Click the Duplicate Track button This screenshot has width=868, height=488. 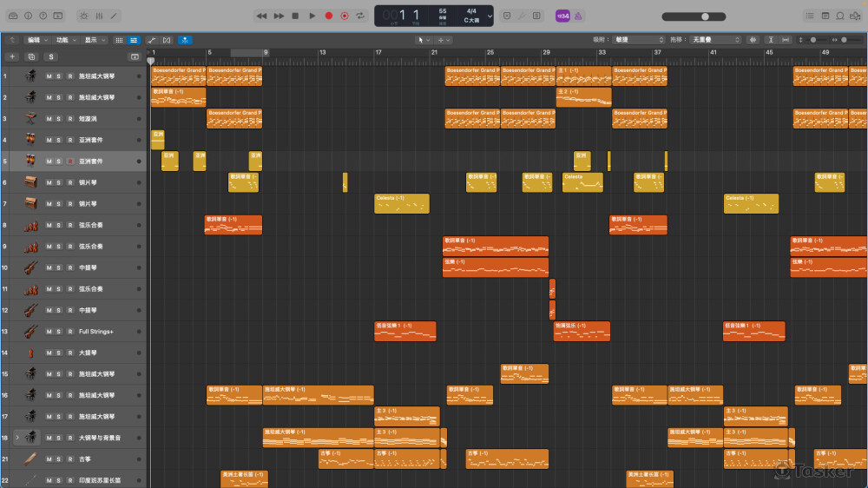pyautogui.click(x=31, y=56)
